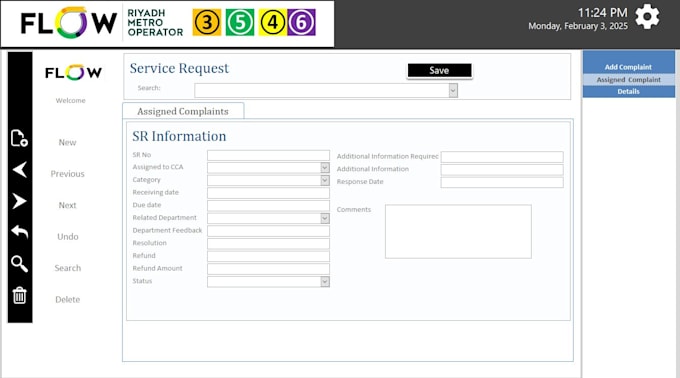The width and height of the screenshot is (680, 378).
Task: Click the Next record arrow icon
Action: point(20,201)
